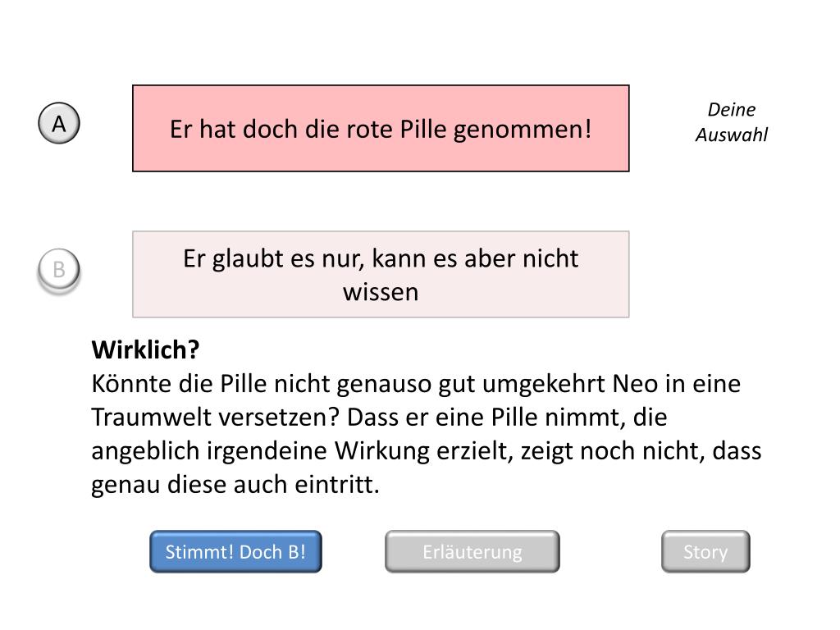Click the word 'Wirkung' in the paragraph

(x=382, y=451)
